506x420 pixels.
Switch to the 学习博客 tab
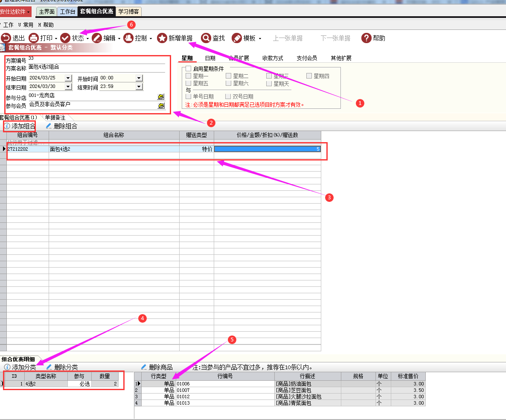[128, 12]
